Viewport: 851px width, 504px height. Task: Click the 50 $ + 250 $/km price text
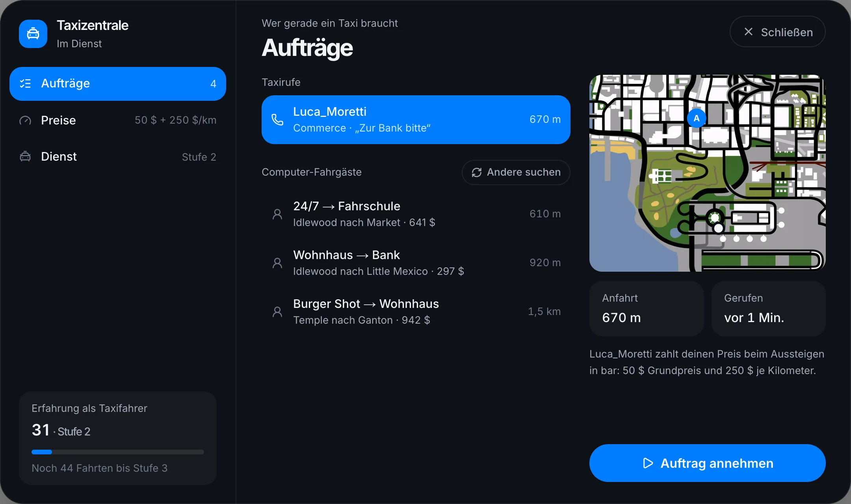pos(176,120)
